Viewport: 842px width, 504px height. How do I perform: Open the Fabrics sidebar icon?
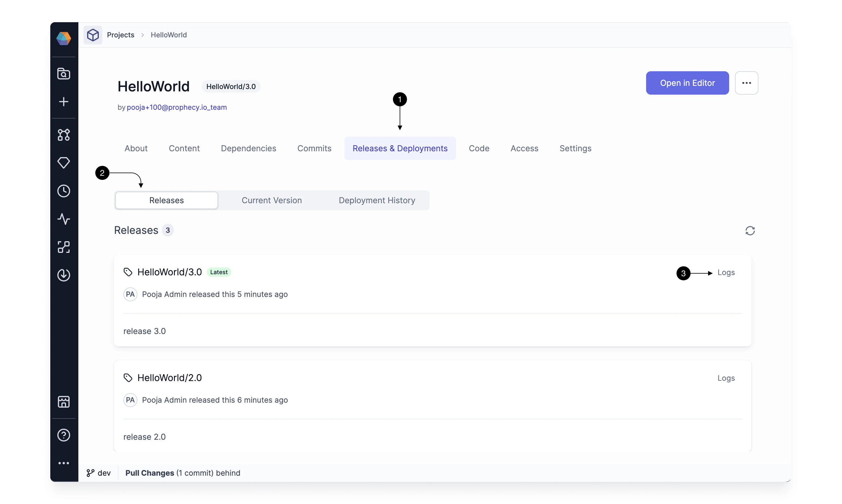[x=63, y=247]
